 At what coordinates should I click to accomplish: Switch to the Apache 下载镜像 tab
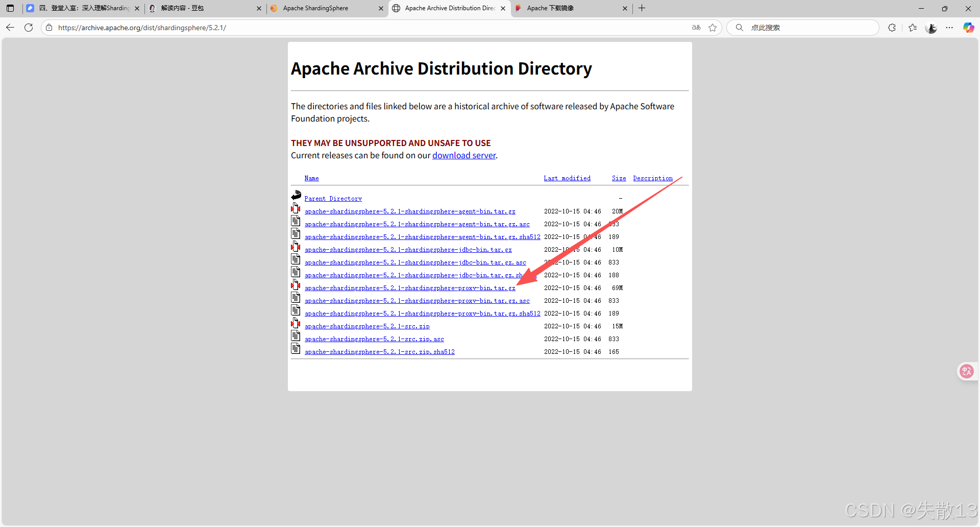pyautogui.click(x=571, y=8)
